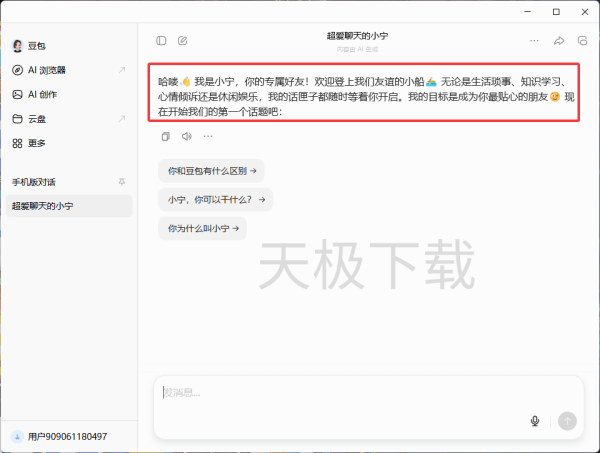The image size is (600, 453).
Task: Play the message aloud with the speaker icon
Action: pos(186,136)
